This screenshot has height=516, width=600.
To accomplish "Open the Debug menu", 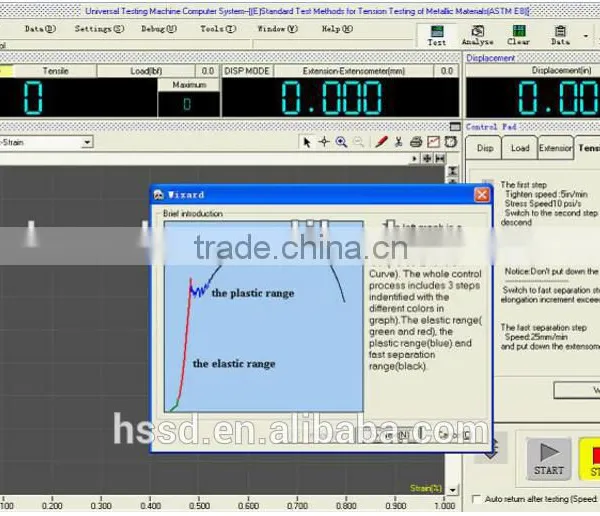I will pyautogui.click(x=159, y=29).
